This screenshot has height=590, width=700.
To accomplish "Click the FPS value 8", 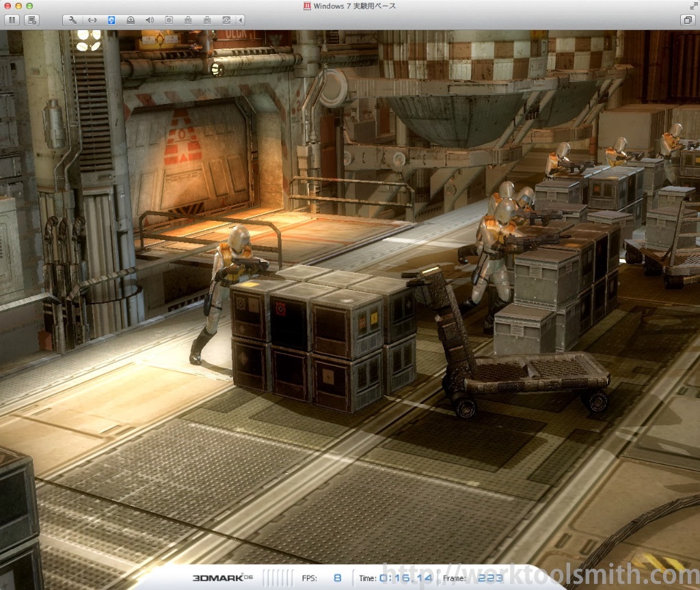I will pos(338,578).
